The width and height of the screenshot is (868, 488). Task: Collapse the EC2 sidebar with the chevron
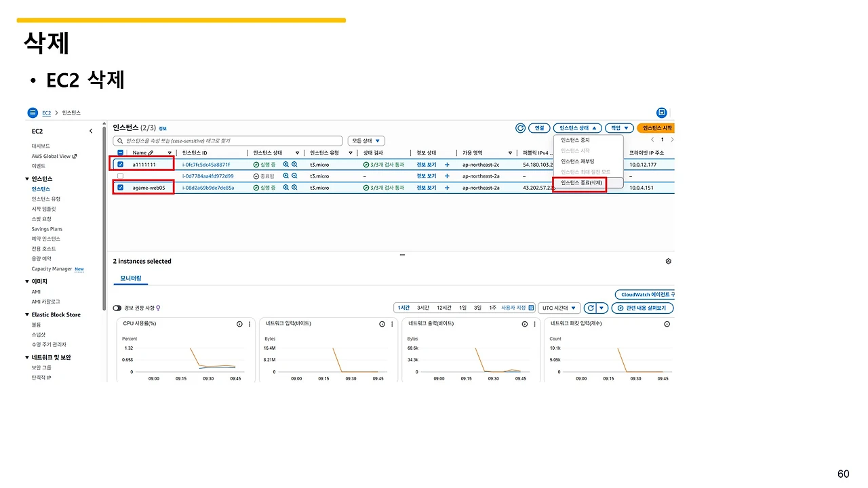[x=91, y=131]
